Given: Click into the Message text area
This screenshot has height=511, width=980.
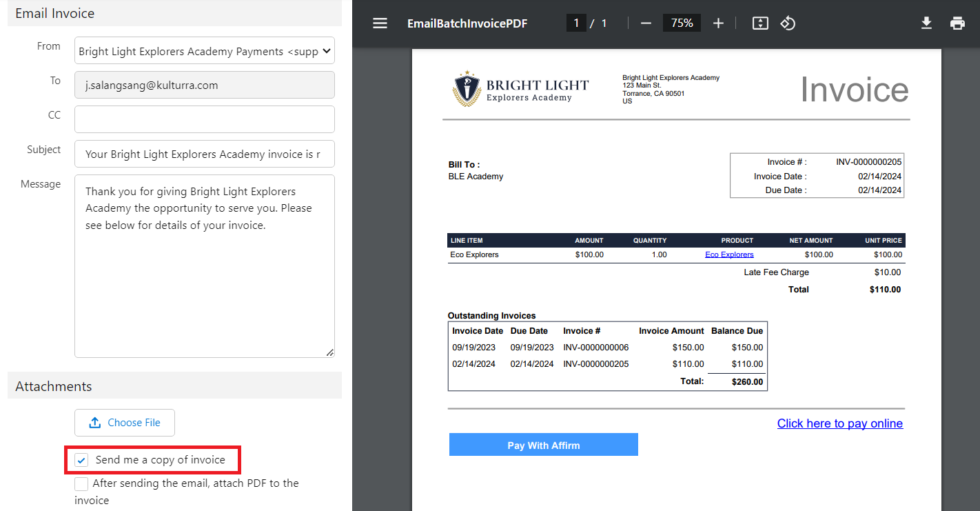Looking at the screenshot, I should (205, 266).
